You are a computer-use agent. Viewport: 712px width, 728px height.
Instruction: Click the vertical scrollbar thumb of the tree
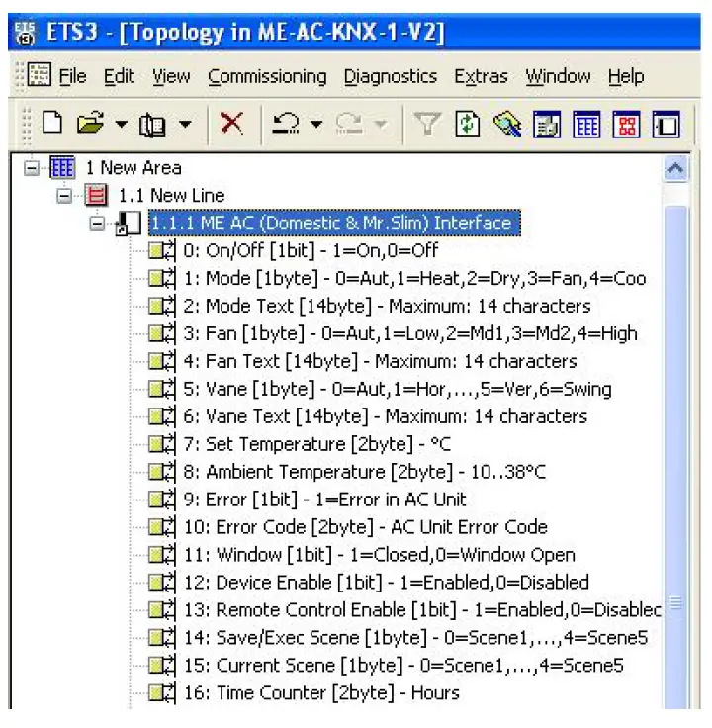pyautogui.click(x=675, y=457)
